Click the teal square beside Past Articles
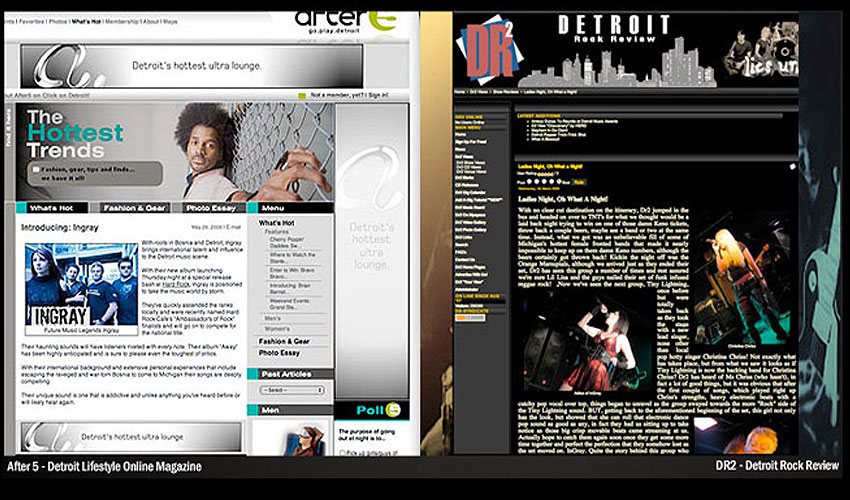Image resolution: width=850 pixels, height=500 pixels. click(252, 374)
